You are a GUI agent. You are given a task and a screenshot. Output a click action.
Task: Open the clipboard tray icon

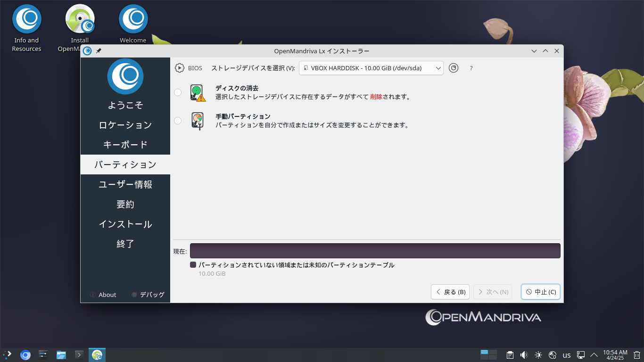click(x=510, y=355)
